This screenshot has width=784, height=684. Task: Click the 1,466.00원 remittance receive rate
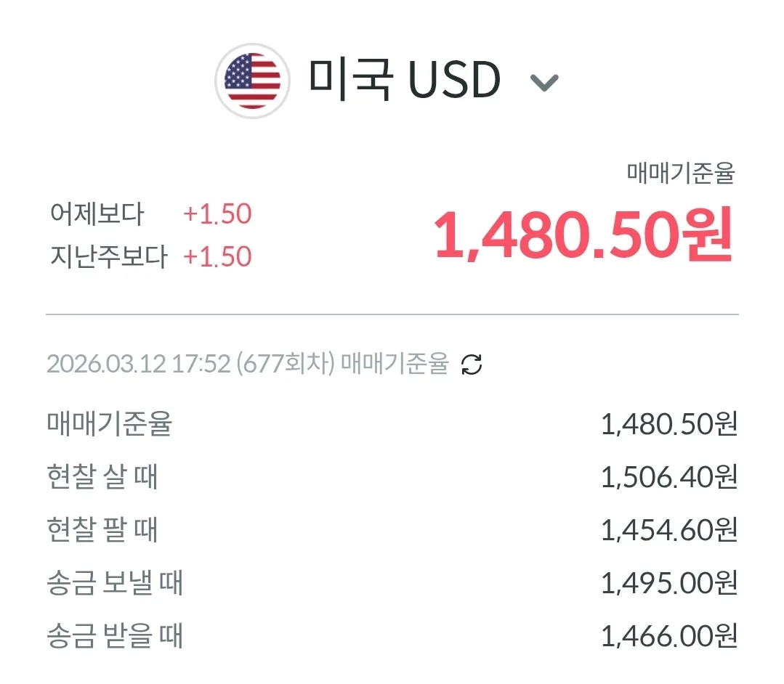coord(669,636)
